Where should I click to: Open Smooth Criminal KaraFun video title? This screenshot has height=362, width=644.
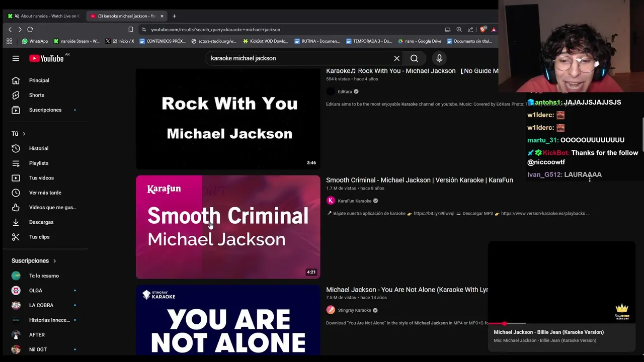[419, 180]
